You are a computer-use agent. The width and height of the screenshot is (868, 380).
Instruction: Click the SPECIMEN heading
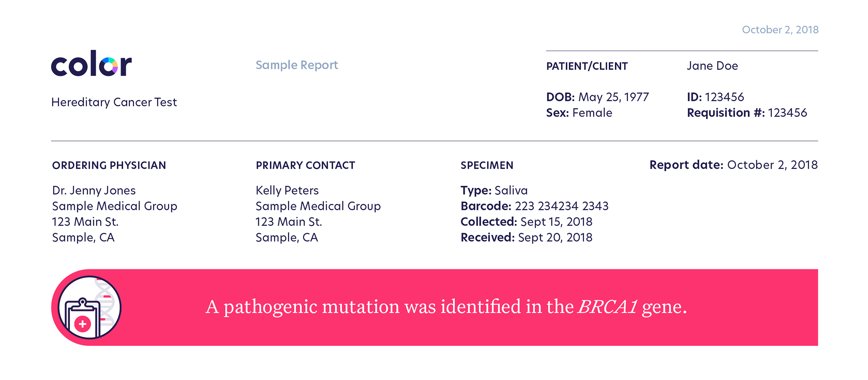(x=487, y=165)
